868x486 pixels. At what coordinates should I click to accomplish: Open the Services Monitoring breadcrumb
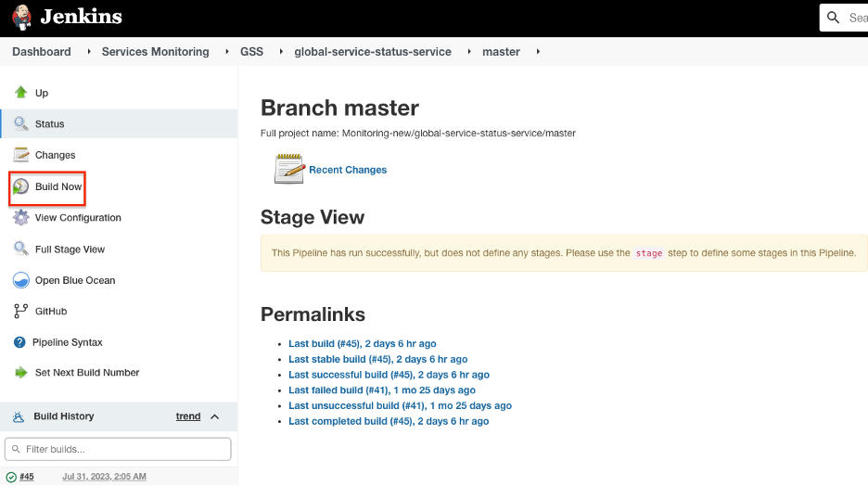click(x=155, y=52)
